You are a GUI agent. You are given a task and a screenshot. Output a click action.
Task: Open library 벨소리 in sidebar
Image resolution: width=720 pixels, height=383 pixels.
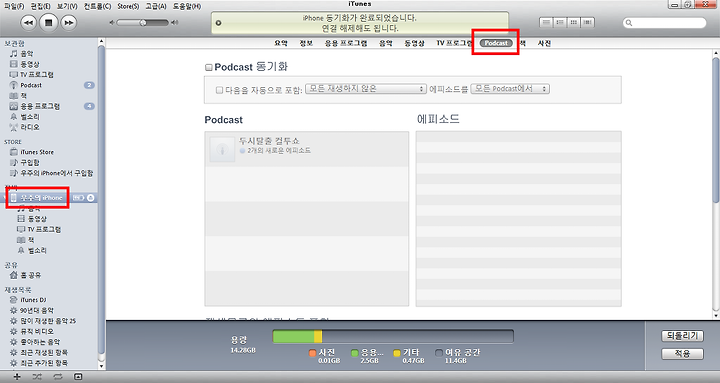click(x=30, y=117)
